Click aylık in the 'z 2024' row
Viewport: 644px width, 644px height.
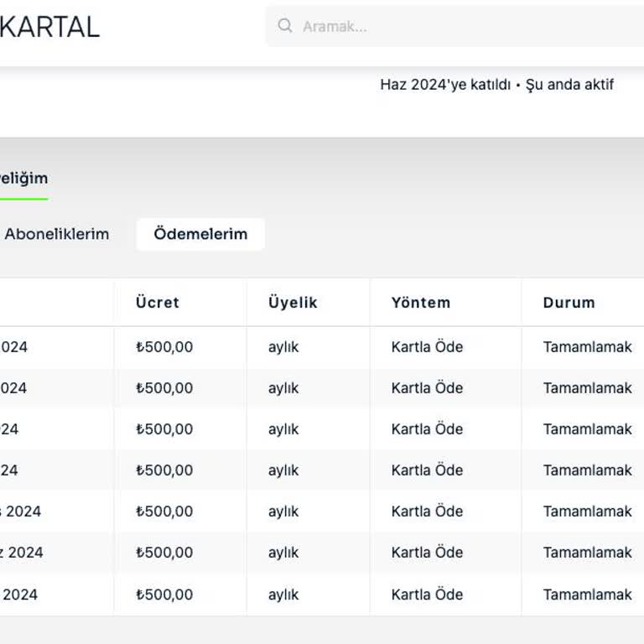283,553
